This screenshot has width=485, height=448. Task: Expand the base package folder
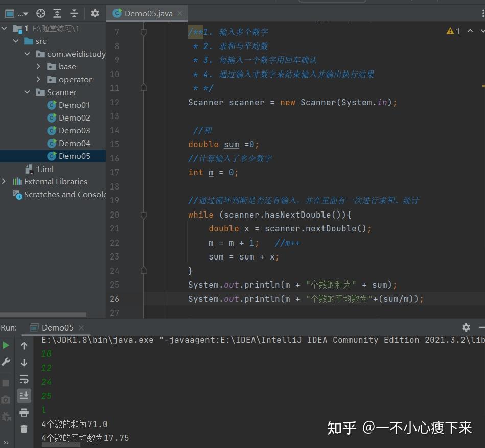pyautogui.click(x=39, y=66)
